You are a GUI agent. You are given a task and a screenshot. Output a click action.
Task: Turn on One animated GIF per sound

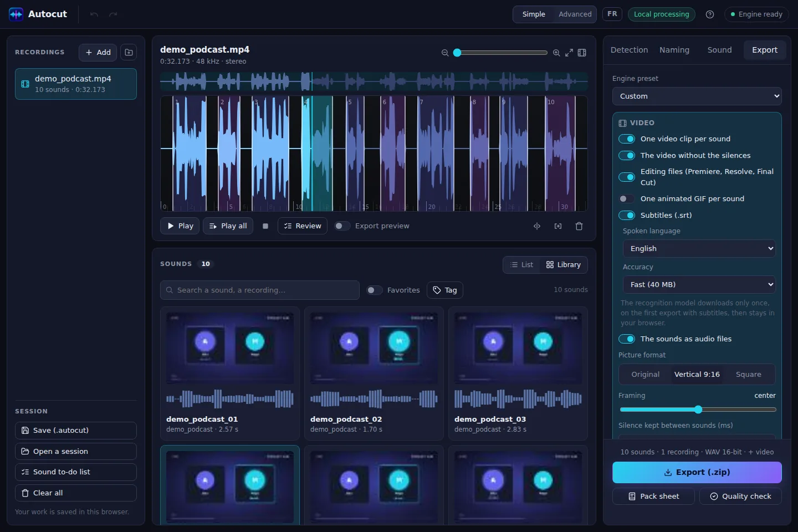pos(626,198)
